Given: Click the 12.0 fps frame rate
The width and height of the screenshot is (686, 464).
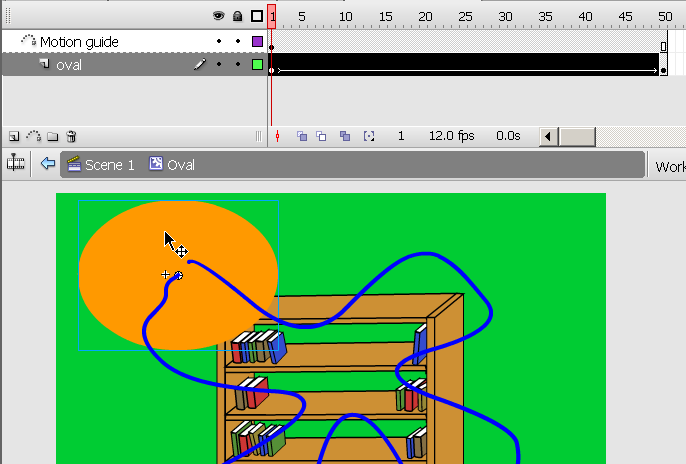Looking at the screenshot, I should 452,136.
